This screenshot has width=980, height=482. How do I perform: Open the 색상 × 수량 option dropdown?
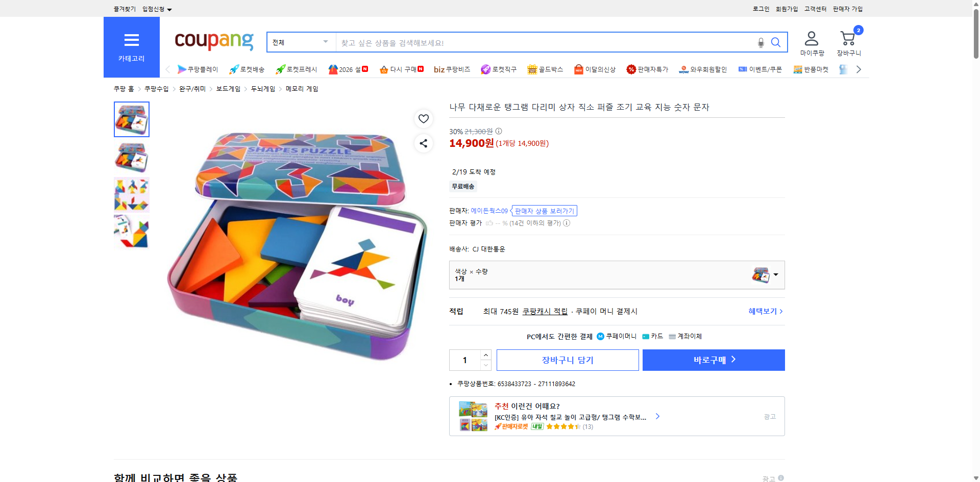point(775,275)
